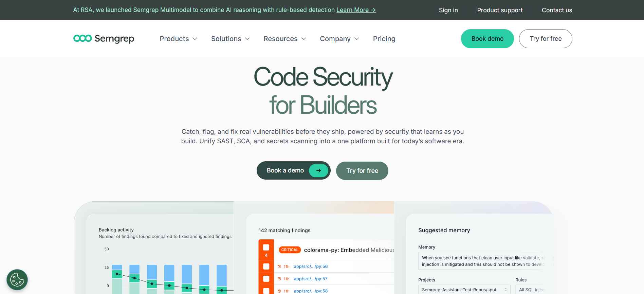Click Try for free in the navbar

tap(546, 39)
